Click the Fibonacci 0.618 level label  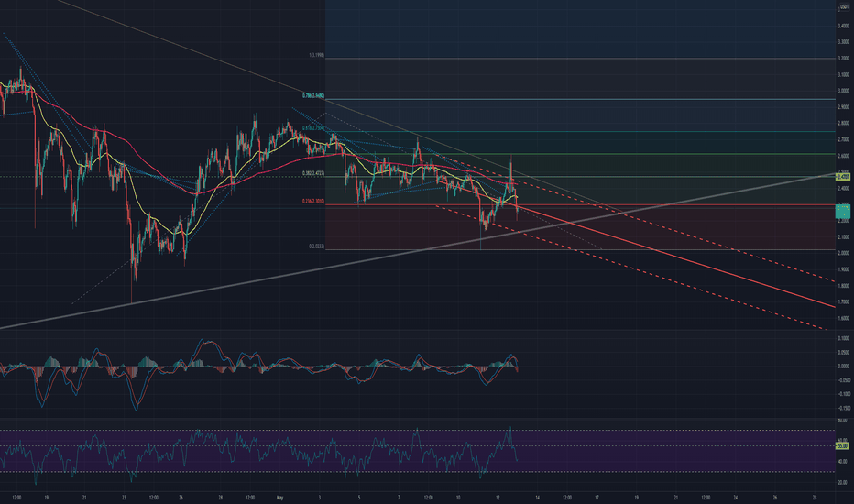tap(313, 128)
